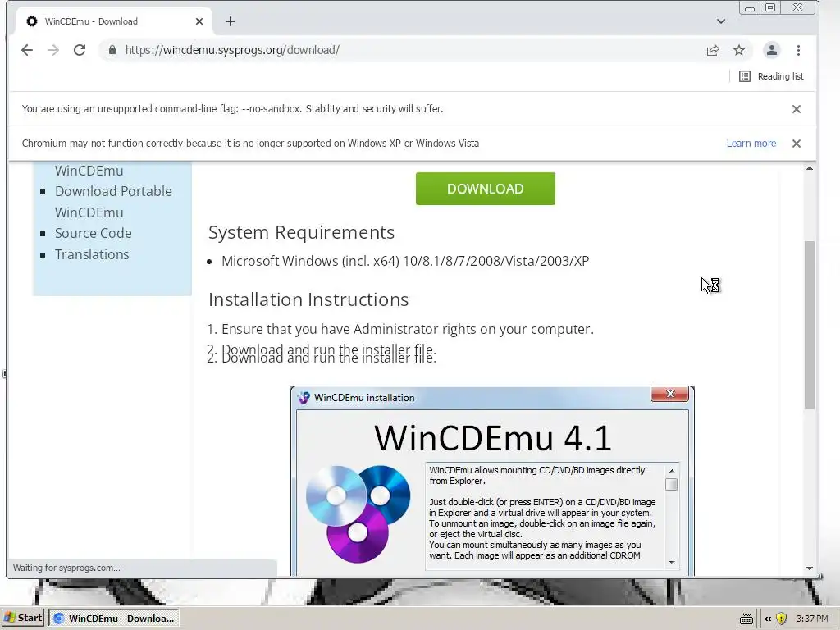Open a new browser tab
Image resolution: width=840 pixels, height=630 pixels.
(231, 21)
